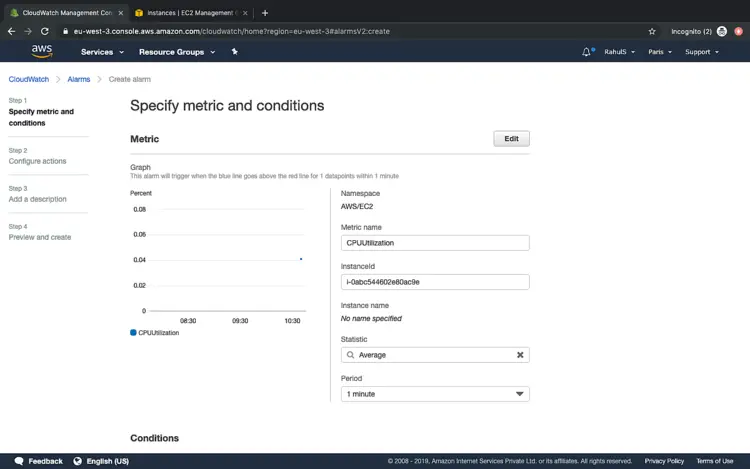Screen dimensions: 750x469
Task: Click the CloudWatch breadcrumb link
Action: coord(29,78)
